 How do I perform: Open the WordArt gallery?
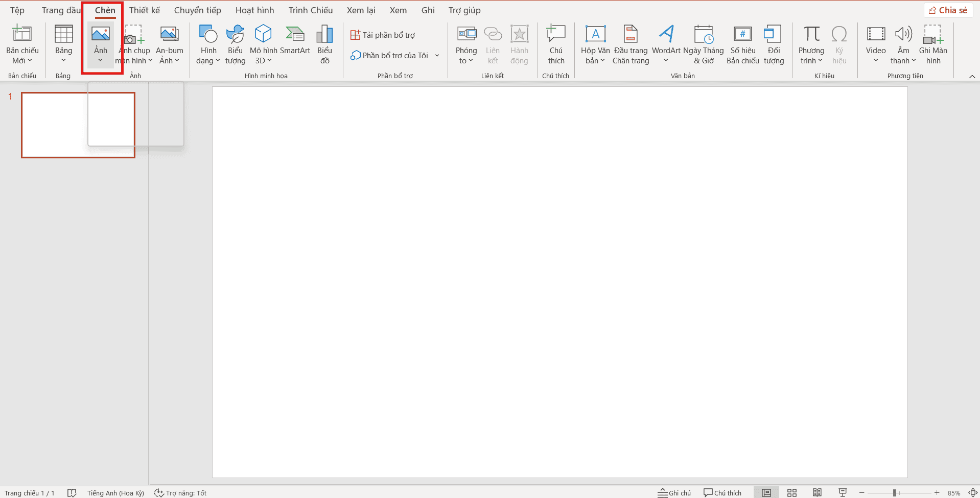pos(666,35)
